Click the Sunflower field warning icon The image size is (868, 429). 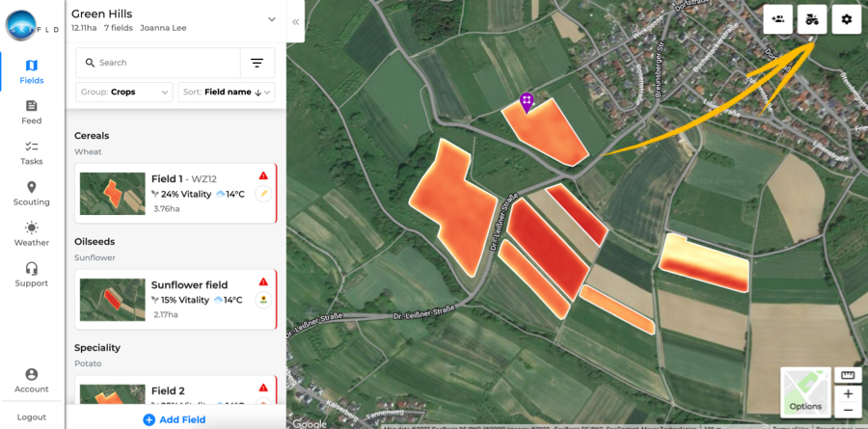tap(263, 282)
